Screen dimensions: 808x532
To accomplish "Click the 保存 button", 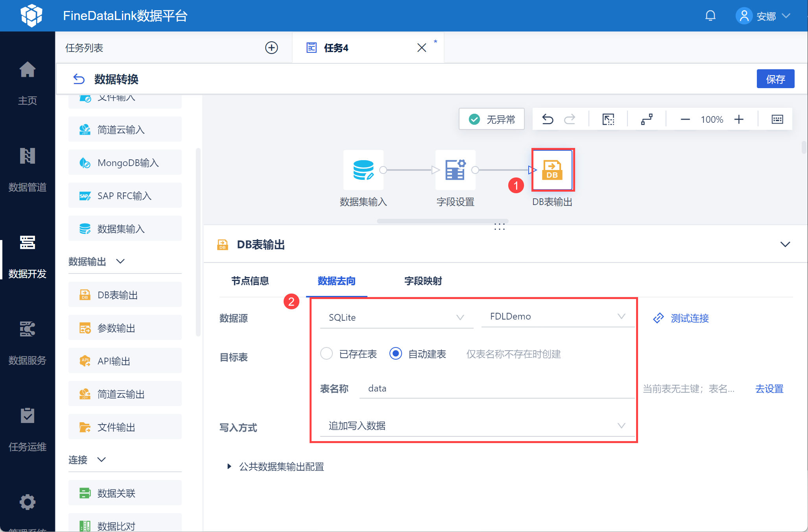I will coord(775,79).
